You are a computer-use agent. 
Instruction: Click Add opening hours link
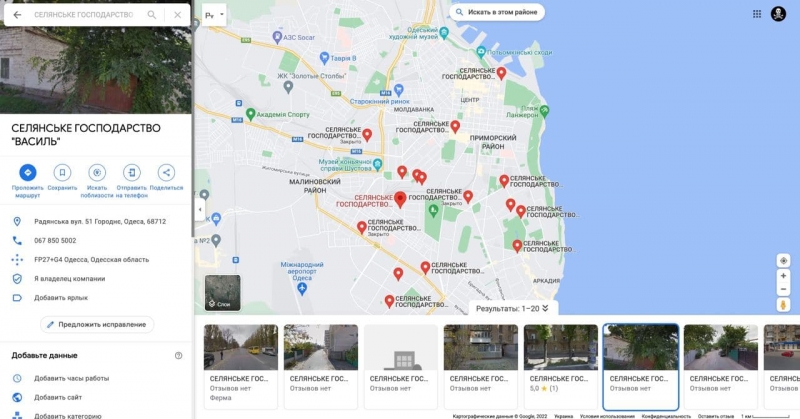click(x=71, y=378)
